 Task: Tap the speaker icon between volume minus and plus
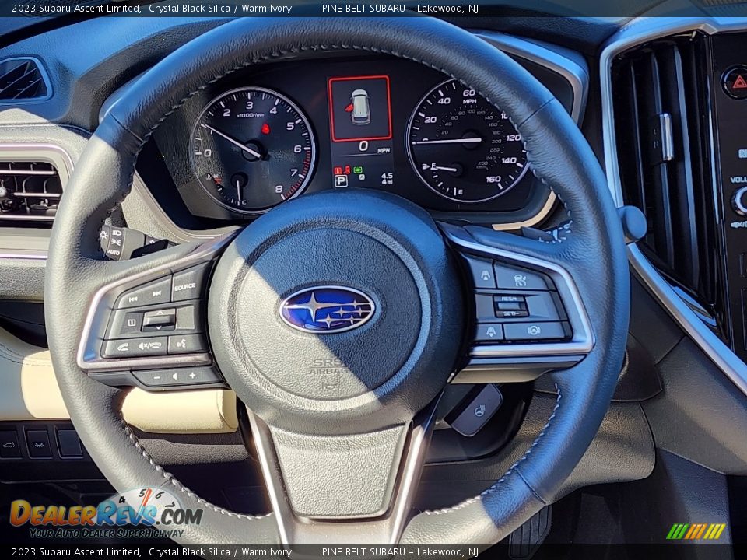coord(175,376)
